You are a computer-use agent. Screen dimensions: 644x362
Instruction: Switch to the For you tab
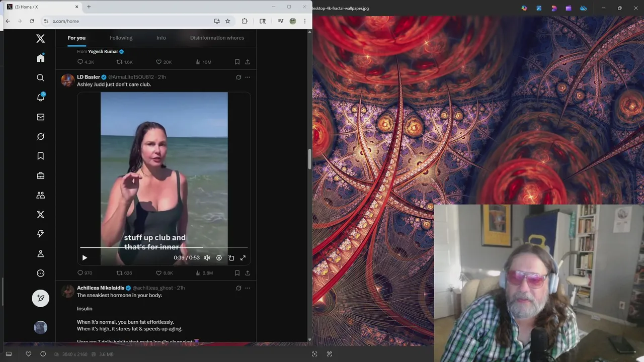pyautogui.click(x=76, y=38)
